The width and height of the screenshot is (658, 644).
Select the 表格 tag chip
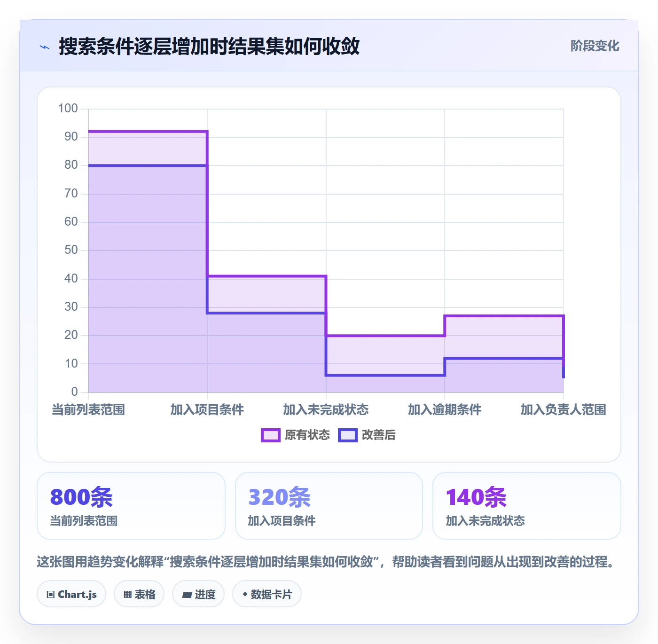click(139, 594)
